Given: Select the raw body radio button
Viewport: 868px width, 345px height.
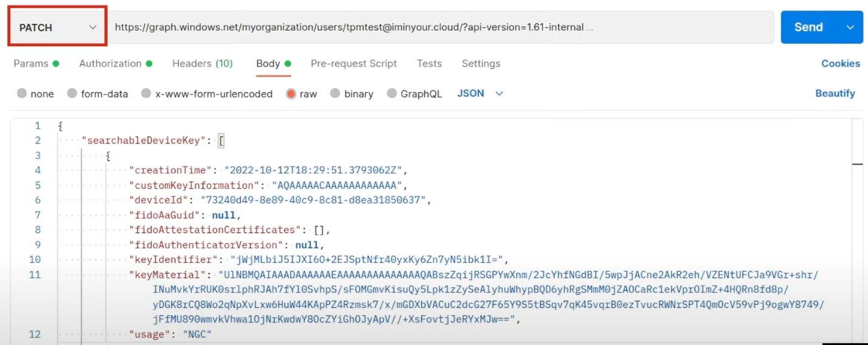Looking at the screenshot, I should coord(291,94).
